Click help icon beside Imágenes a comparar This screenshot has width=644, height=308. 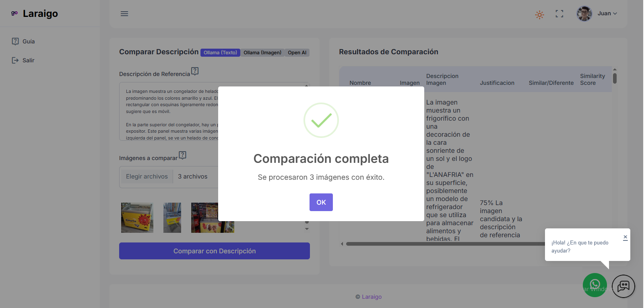coord(182,155)
